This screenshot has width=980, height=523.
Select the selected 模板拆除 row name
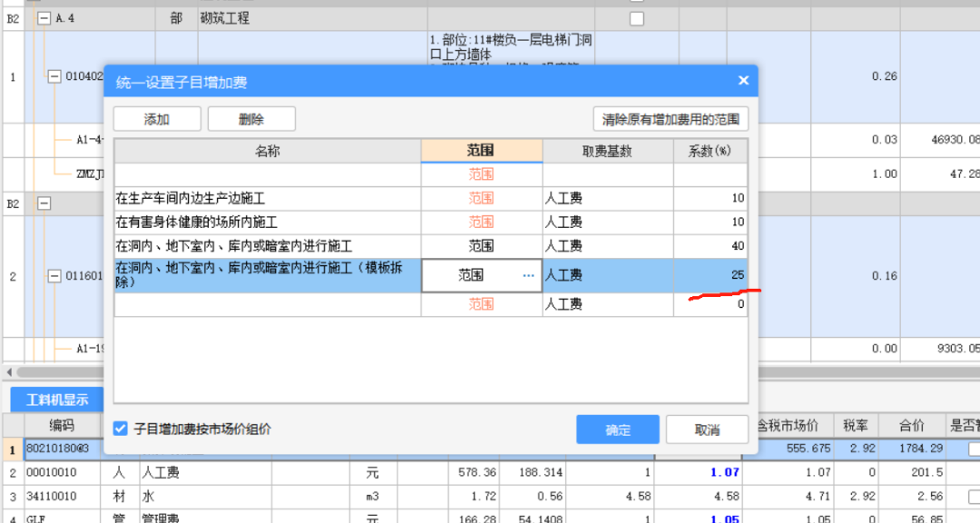coord(268,275)
